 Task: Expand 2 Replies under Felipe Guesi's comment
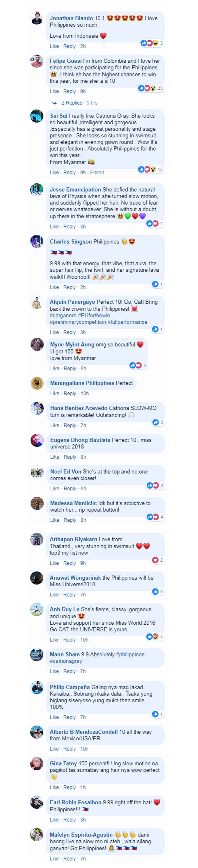click(72, 103)
